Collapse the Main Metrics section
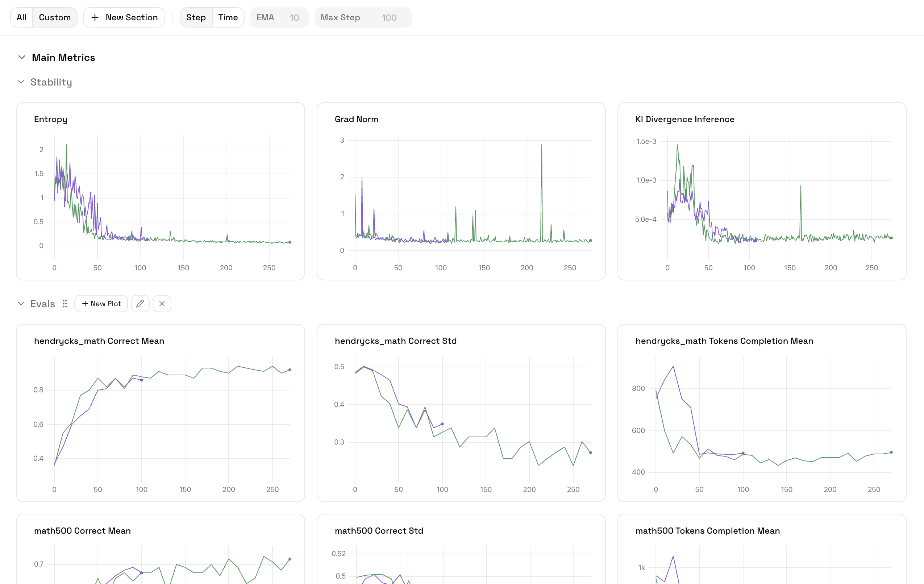 [22, 57]
